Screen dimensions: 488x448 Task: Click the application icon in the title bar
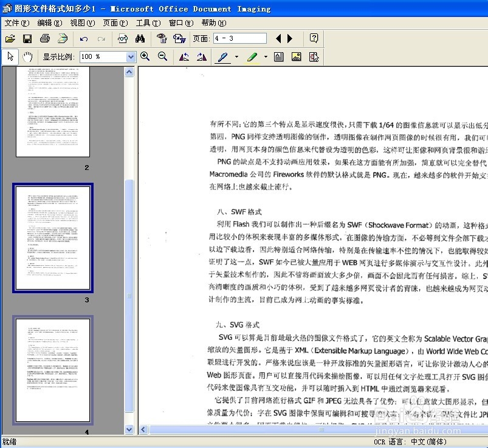coord(7,8)
